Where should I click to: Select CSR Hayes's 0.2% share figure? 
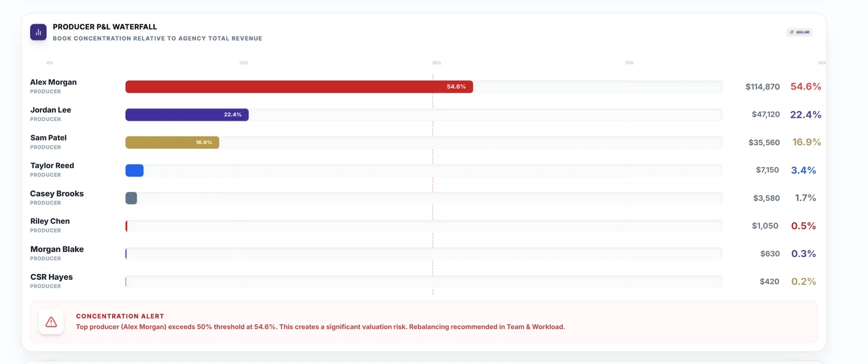803,282
